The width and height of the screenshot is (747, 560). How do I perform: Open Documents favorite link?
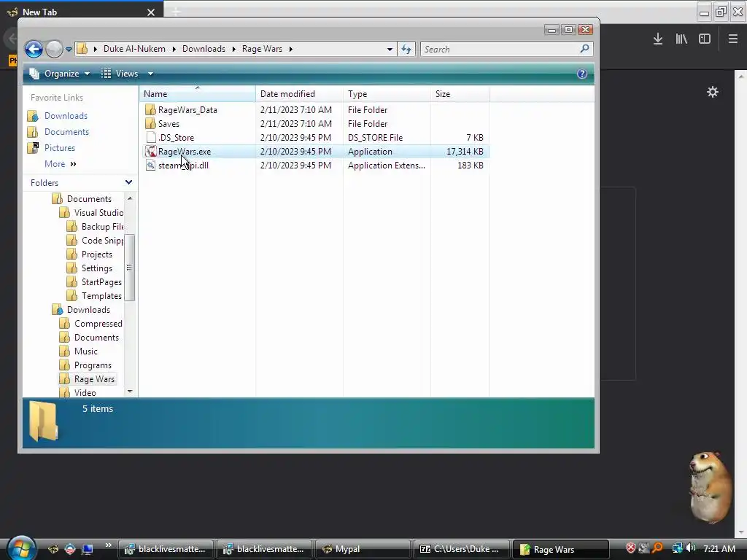pyautogui.click(x=66, y=132)
